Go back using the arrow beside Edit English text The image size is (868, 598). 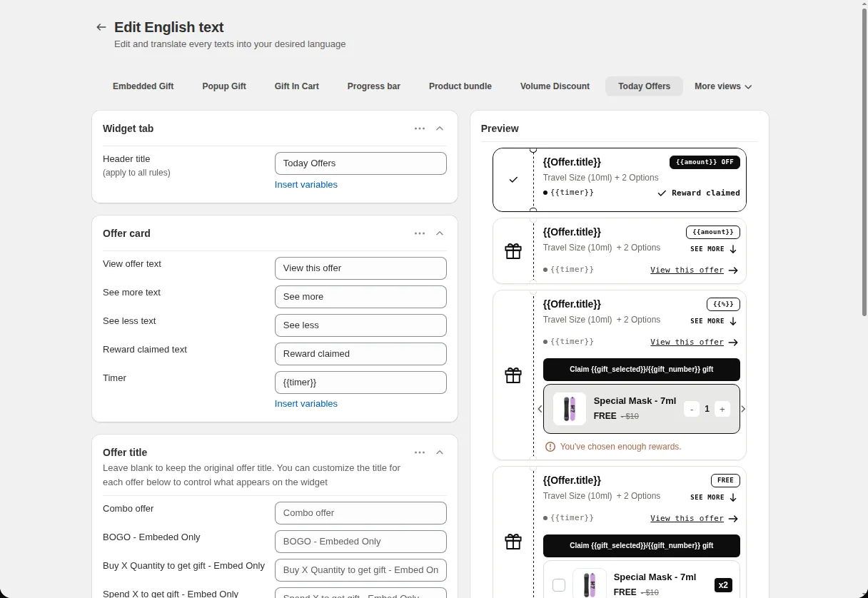click(101, 27)
